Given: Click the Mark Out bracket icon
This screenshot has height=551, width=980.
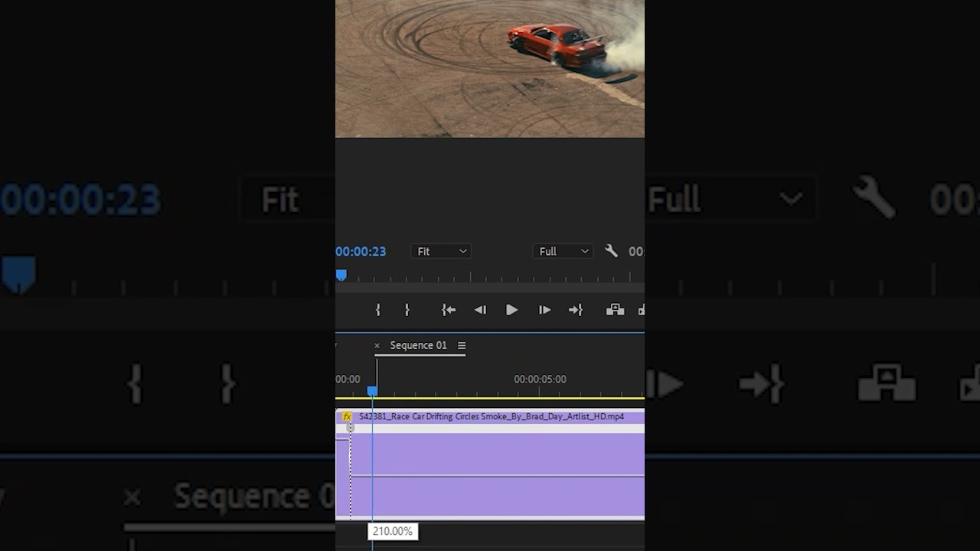Looking at the screenshot, I should pyautogui.click(x=407, y=310).
